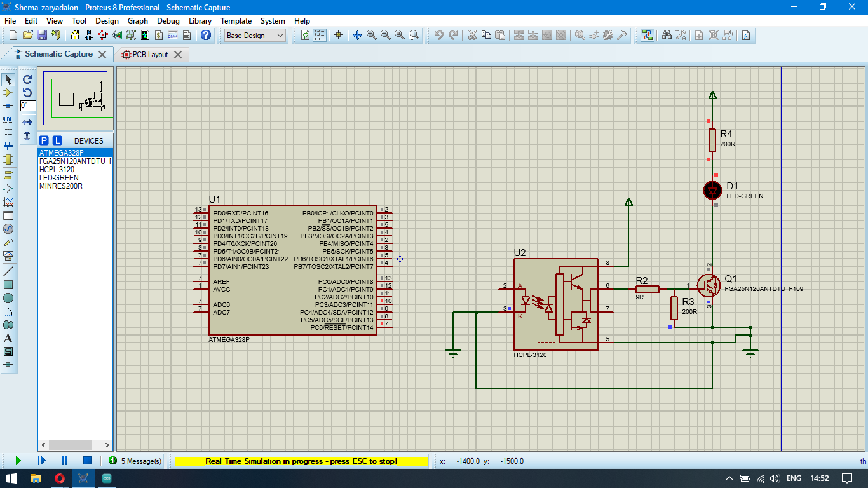Select the 2D Graphics Circle tool
The image size is (868, 488).
point(8,298)
